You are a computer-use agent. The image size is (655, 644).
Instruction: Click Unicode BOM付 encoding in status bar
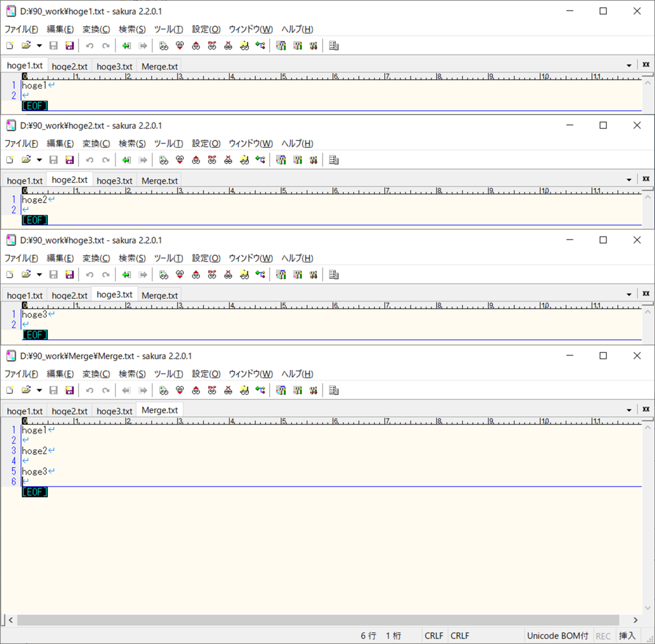tap(558, 636)
